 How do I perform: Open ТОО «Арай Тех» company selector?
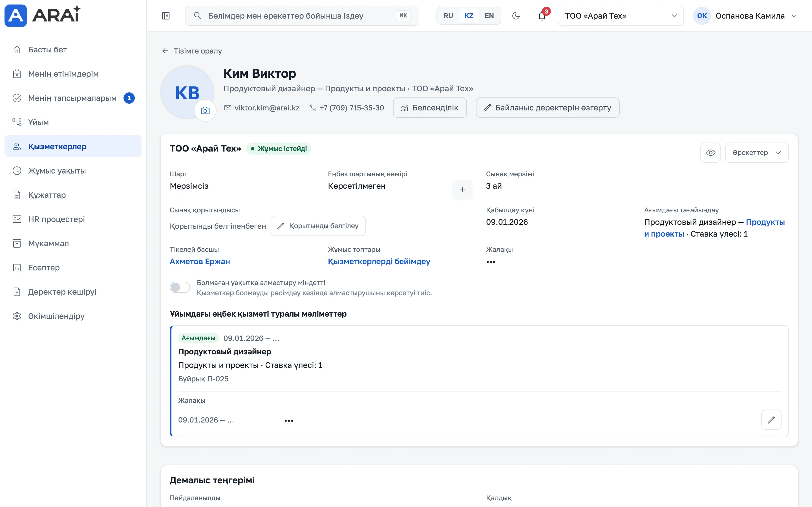point(620,16)
